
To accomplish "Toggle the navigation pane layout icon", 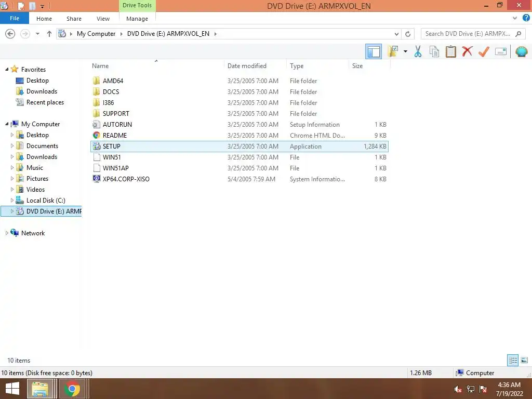I will tap(373, 51).
